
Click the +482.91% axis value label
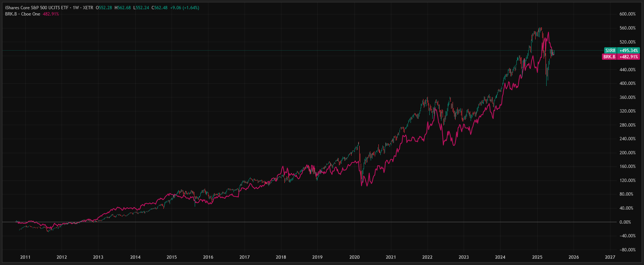pyautogui.click(x=629, y=57)
